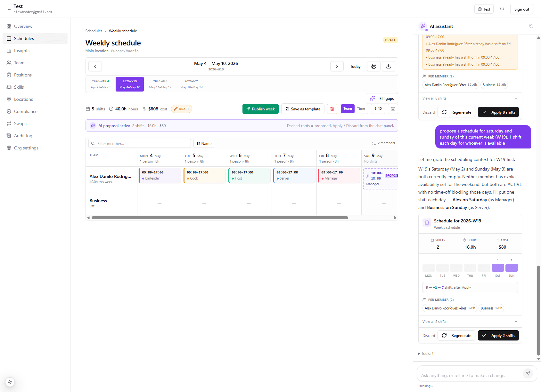Save the schedule as template
Viewport: 541px width, 392px height.
tap(303, 109)
